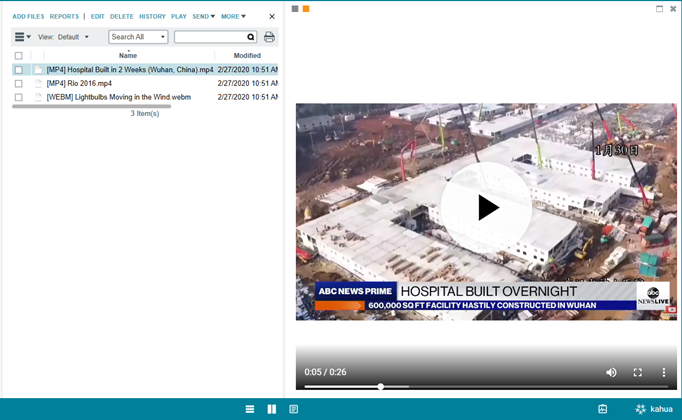
Task: Open the document view icon in the bottom bar
Action: pyautogui.click(x=293, y=409)
